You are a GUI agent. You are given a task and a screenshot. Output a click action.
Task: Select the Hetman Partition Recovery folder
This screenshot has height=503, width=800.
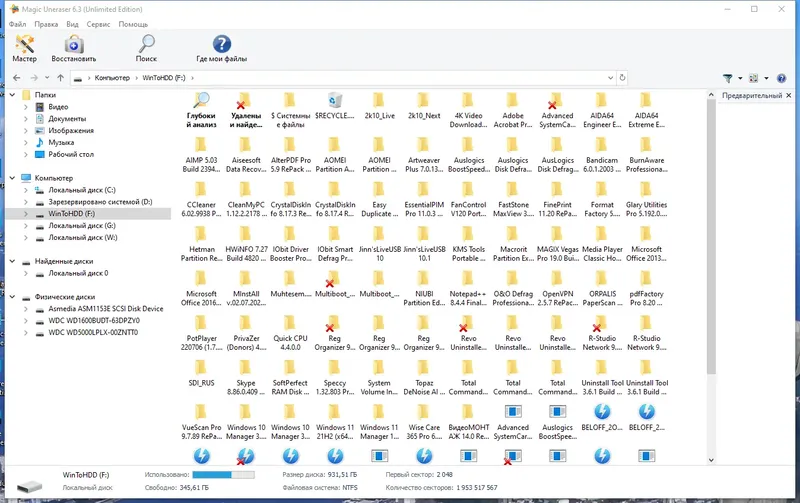(x=202, y=244)
